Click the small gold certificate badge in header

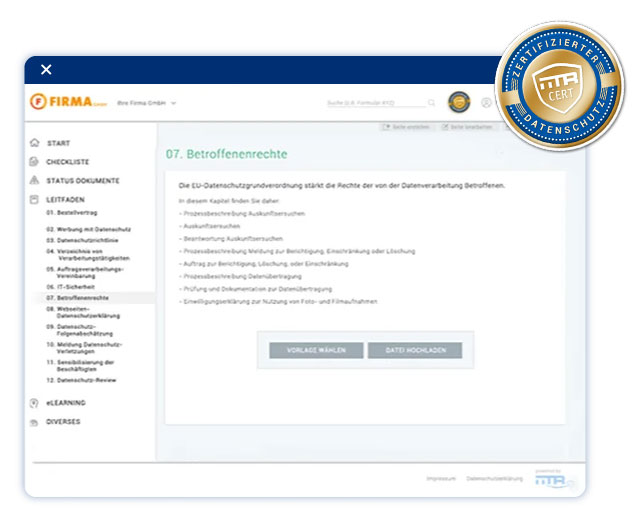(x=459, y=102)
